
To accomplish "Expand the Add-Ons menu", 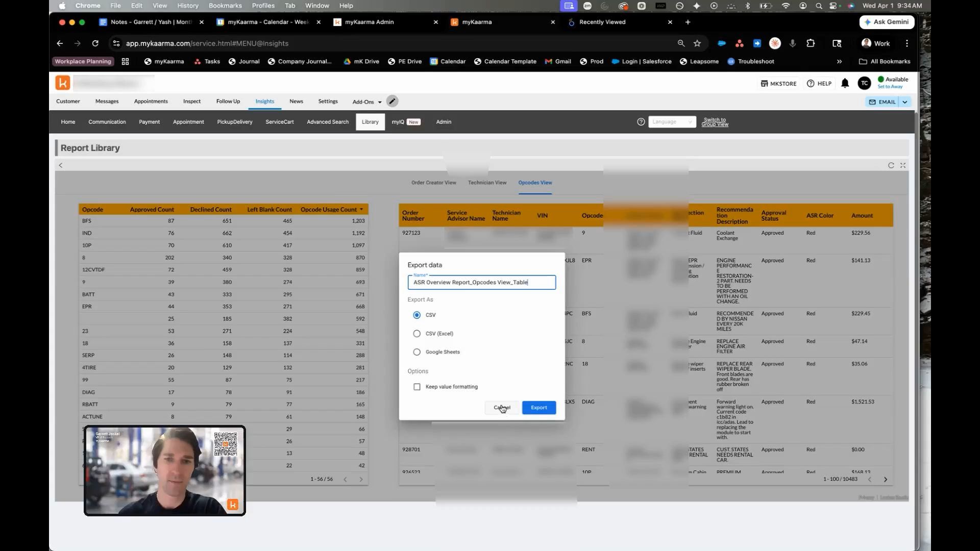I will (367, 102).
